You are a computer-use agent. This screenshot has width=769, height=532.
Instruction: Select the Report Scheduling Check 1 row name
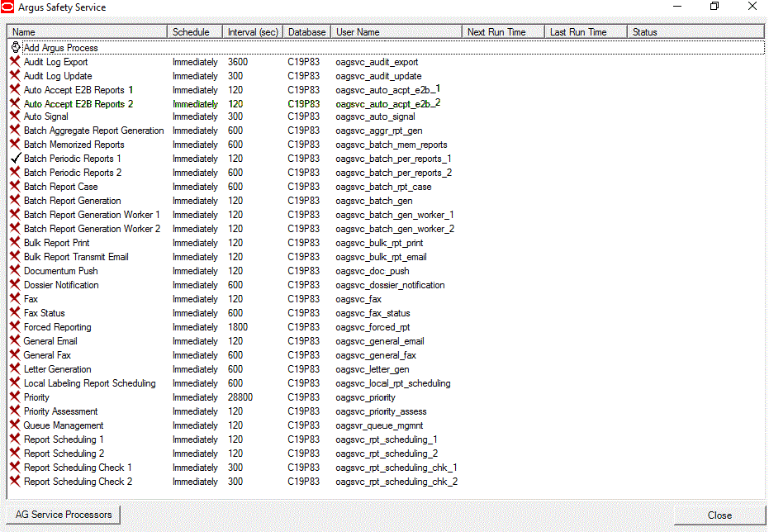tap(78, 468)
